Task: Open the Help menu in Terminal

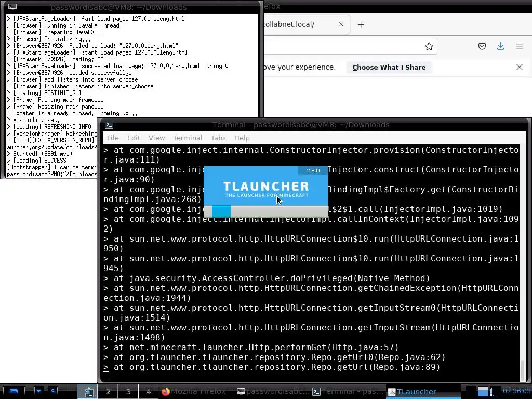Action: coord(242,138)
